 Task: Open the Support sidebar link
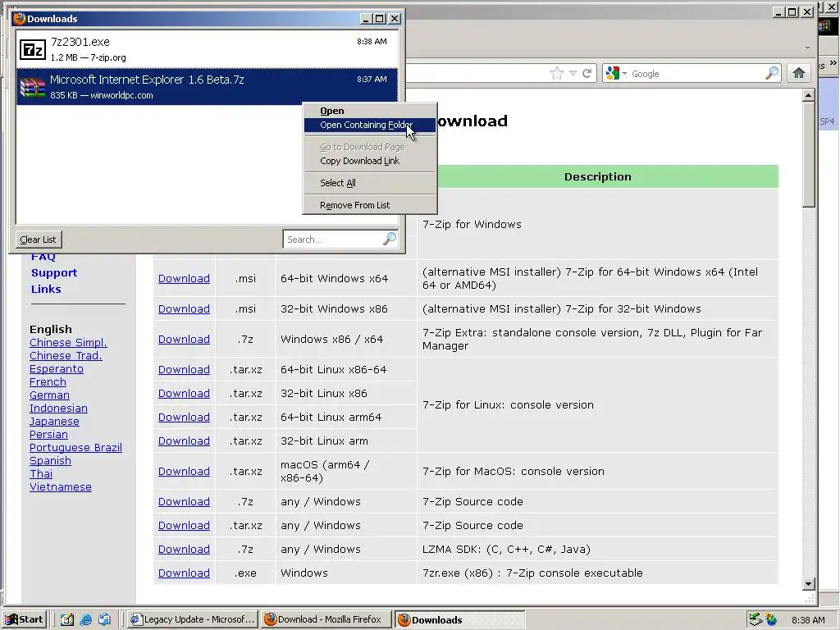pos(54,272)
